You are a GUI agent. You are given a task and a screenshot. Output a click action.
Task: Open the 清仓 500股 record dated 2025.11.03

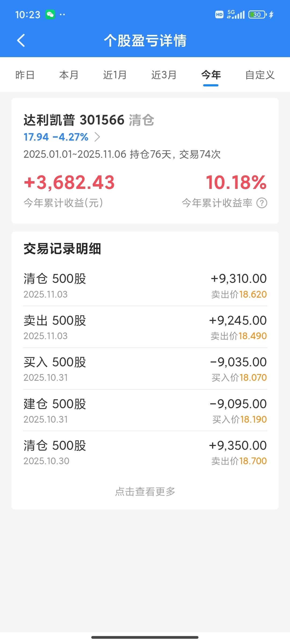click(145, 286)
